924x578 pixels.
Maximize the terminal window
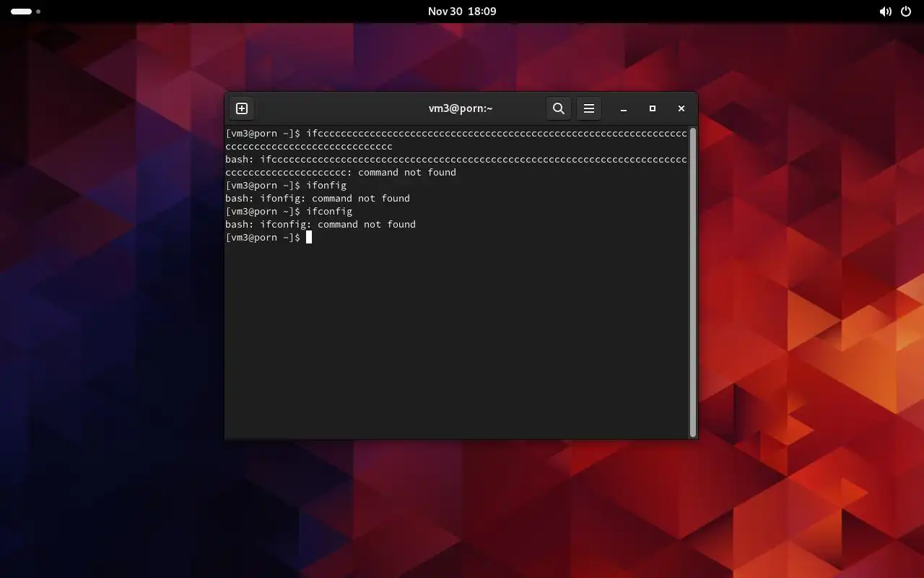pos(653,108)
